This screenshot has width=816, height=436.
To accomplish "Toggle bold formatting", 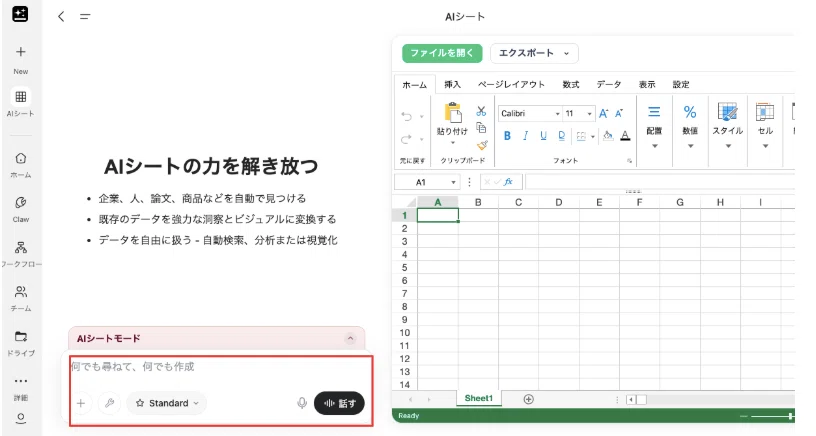I will (507, 136).
